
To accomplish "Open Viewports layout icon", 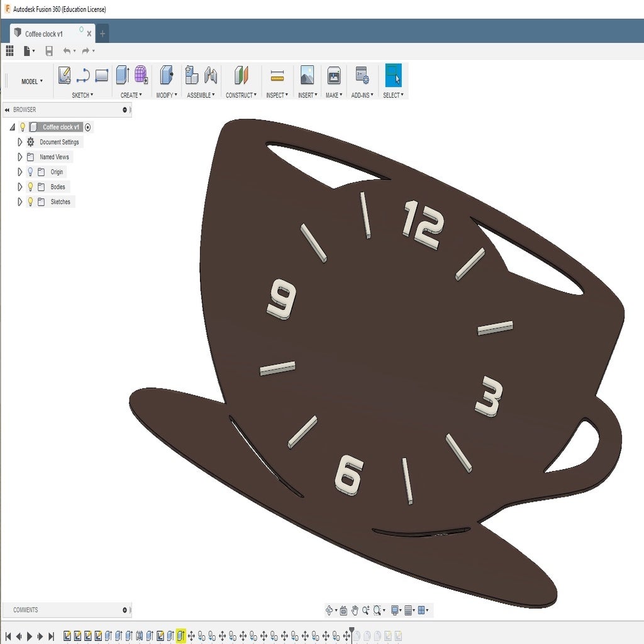I will coord(421,610).
